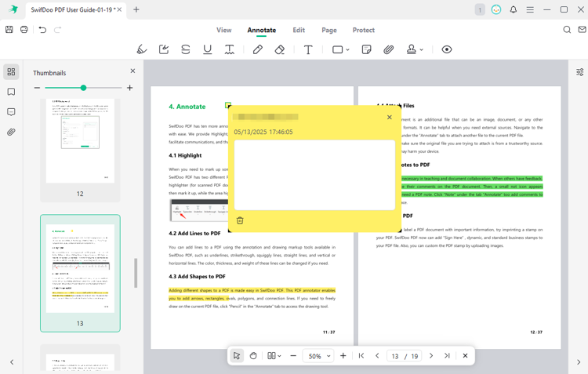Open properties settings panel icon on right
The image size is (588, 374).
(x=579, y=72)
